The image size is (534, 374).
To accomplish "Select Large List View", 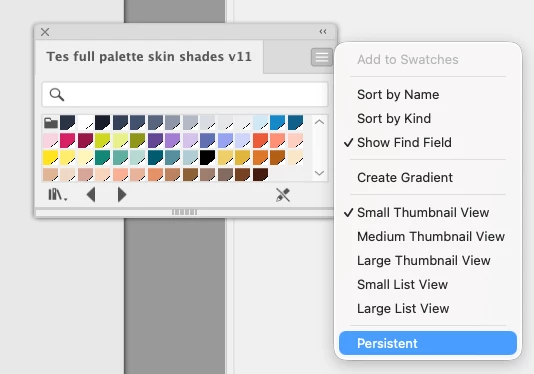I will point(403,309).
